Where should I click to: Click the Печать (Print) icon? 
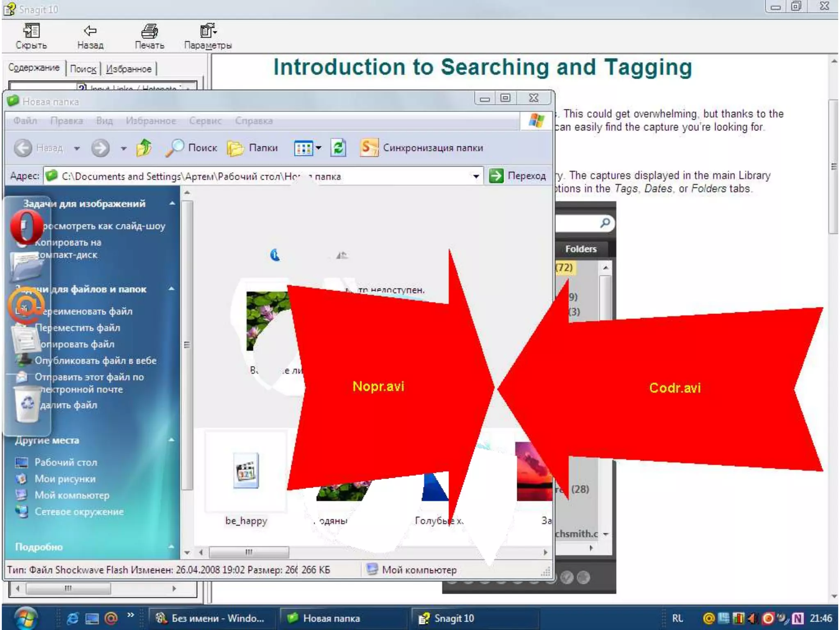(x=149, y=31)
